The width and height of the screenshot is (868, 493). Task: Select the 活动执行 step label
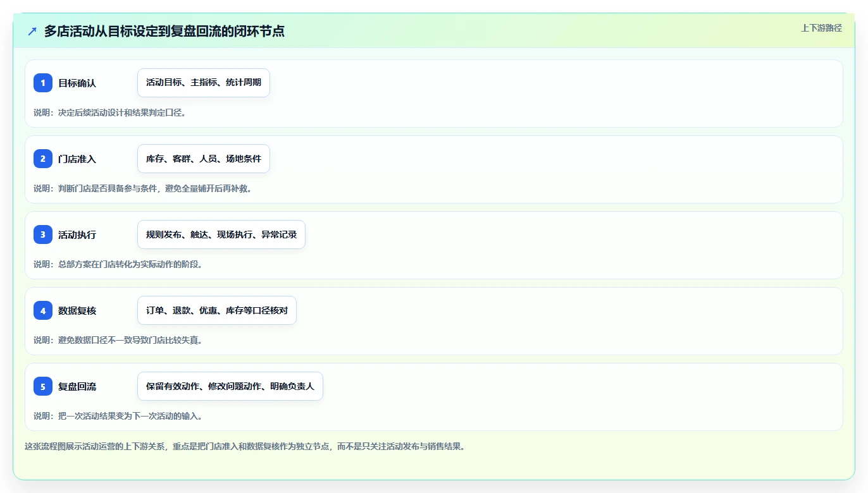(77, 234)
